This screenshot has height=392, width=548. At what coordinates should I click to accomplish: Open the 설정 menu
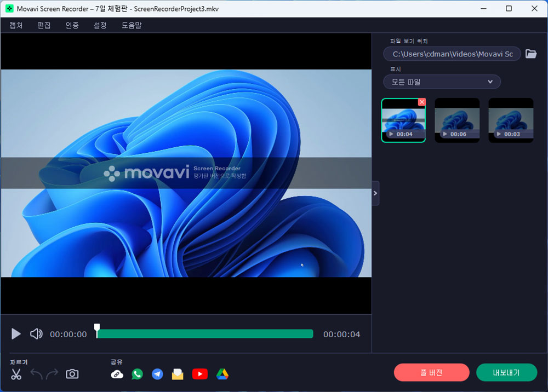click(100, 25)
